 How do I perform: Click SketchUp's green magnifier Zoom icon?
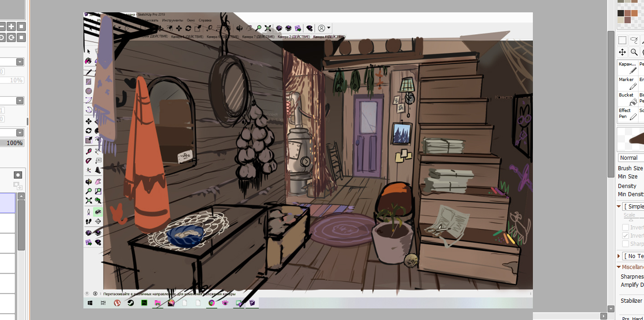point(259,28)
